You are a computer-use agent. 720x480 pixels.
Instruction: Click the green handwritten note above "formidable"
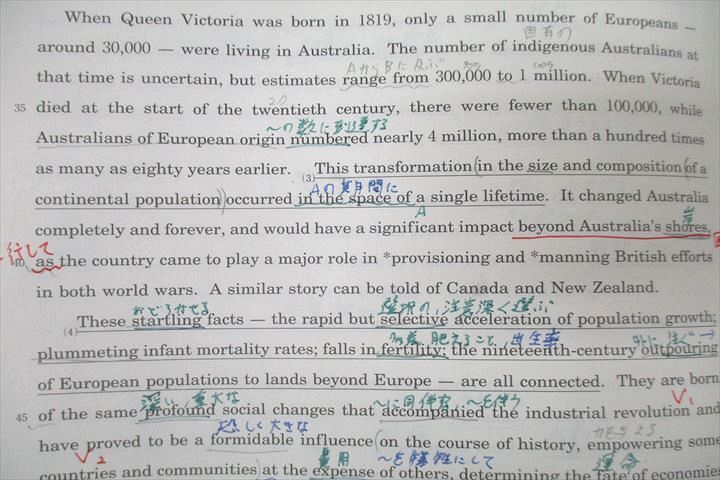(x=262, y=427)
